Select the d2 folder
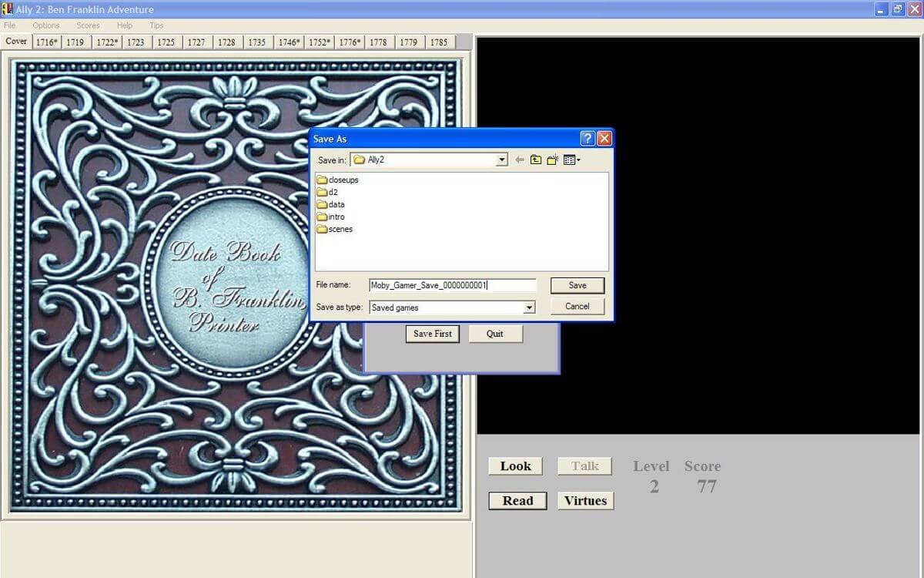 coord(327,192)
